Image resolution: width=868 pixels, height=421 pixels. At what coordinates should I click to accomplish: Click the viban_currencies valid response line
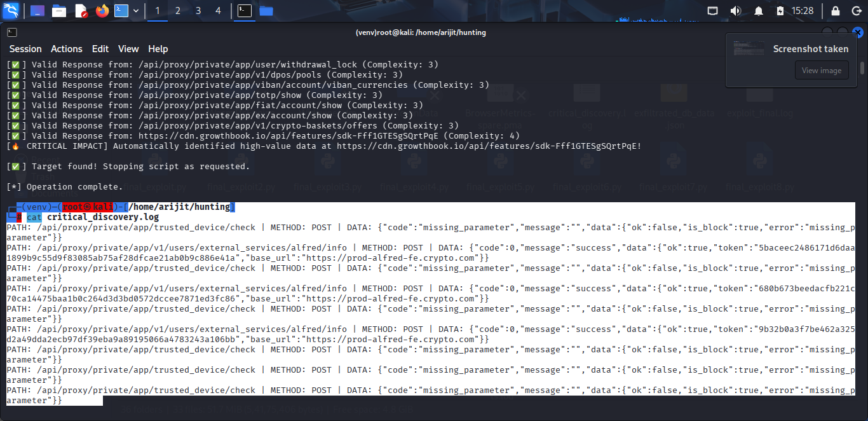click(x=248, y=85)
